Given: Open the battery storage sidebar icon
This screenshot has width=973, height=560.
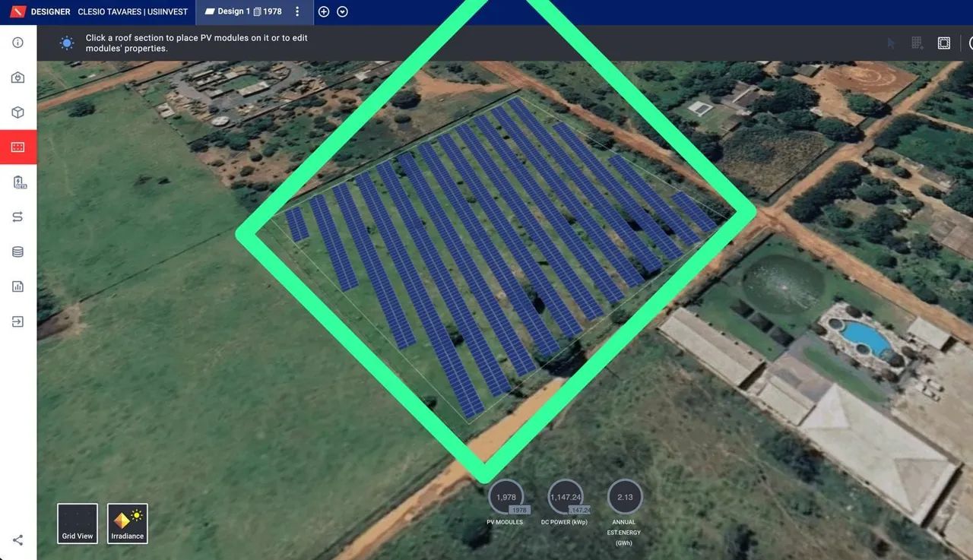Looking at the screenshot, I should point(19,182).
